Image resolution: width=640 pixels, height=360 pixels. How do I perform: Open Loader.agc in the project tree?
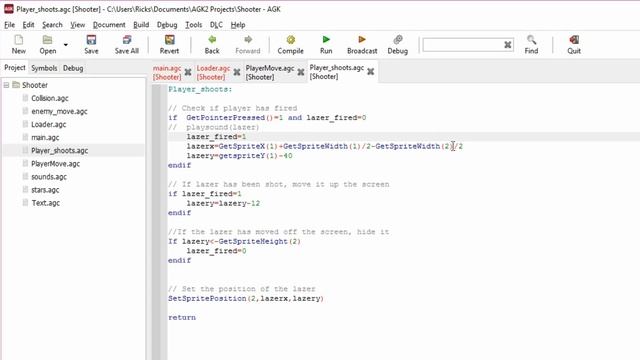point(49,124)
